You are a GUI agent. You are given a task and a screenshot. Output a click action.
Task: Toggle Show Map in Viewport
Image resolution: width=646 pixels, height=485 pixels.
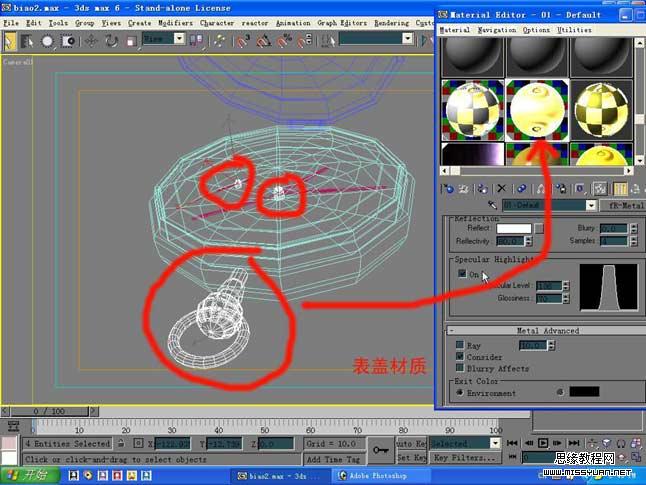tap(600, 189)
